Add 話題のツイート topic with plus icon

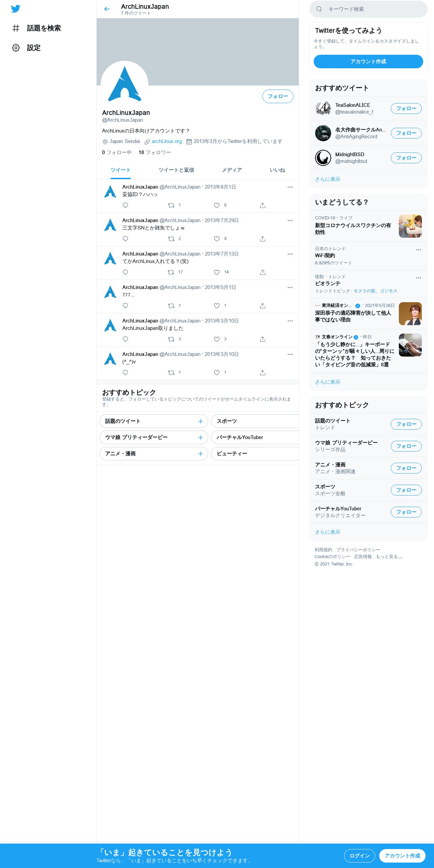(200, 421)
